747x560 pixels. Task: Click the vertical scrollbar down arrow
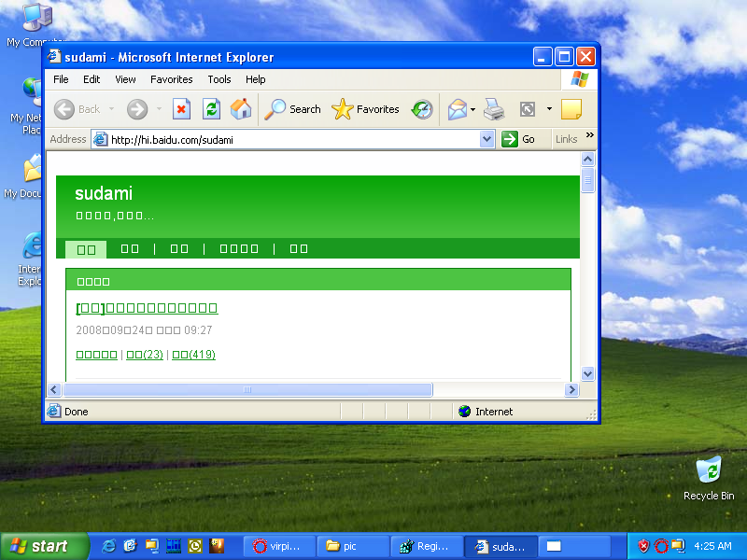[588, 374]
